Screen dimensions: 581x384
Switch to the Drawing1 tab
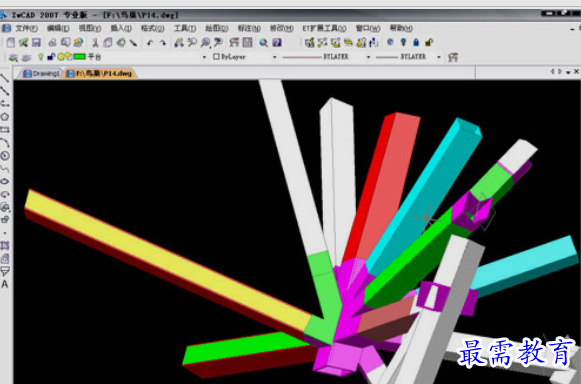pos(41,73)
